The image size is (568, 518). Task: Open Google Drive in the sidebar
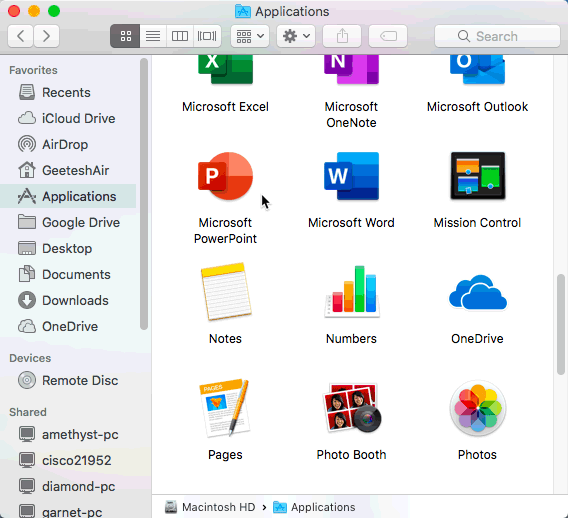click(x=68, y=222)
